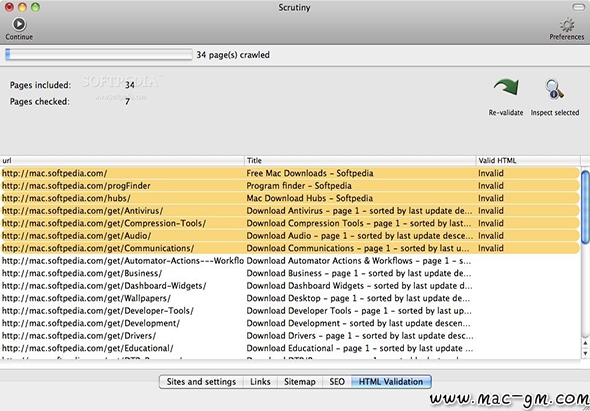Click the scrollbar up arrow
The height and width of the screenshot is (411, 590).
(x=585, y=343)
